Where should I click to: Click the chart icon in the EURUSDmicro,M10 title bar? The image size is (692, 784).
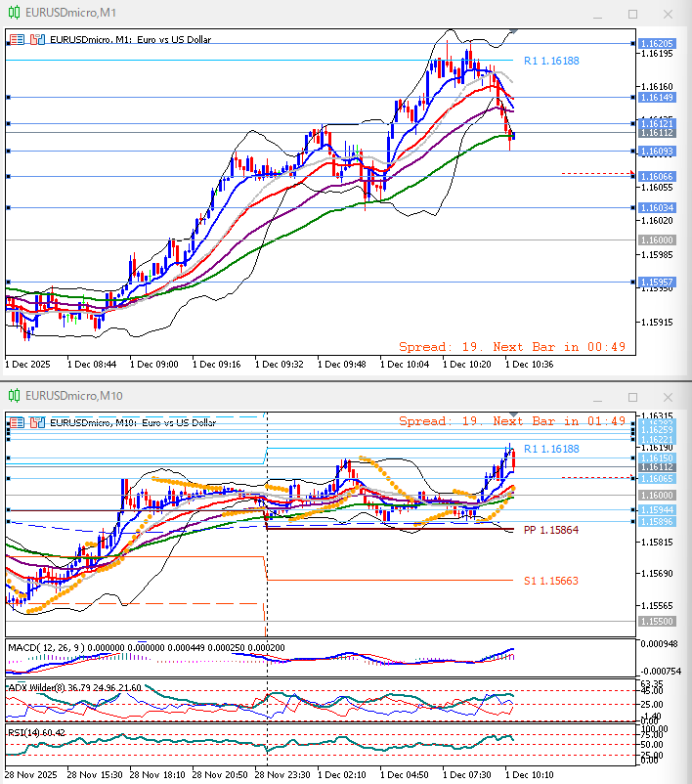click(15, 395)
